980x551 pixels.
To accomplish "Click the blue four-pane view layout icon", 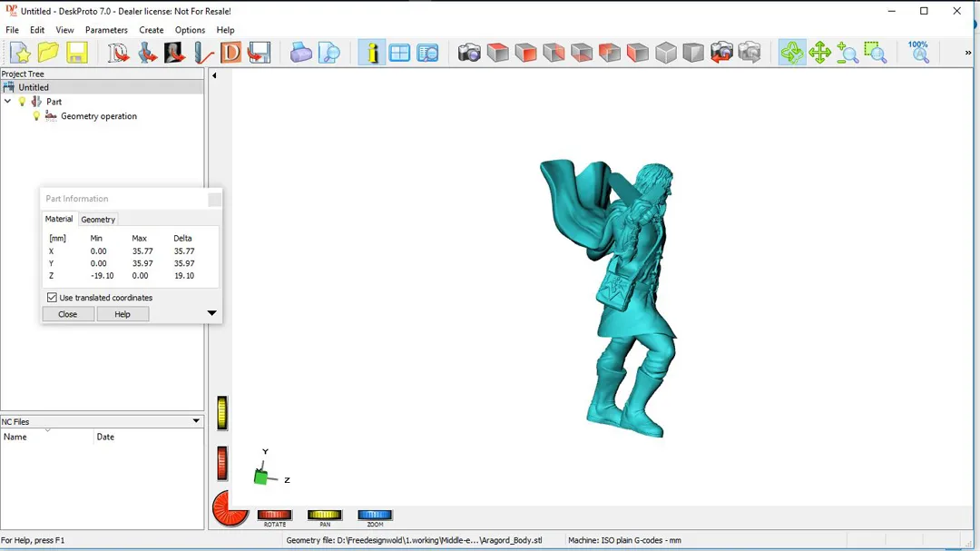I will [399, 53].
